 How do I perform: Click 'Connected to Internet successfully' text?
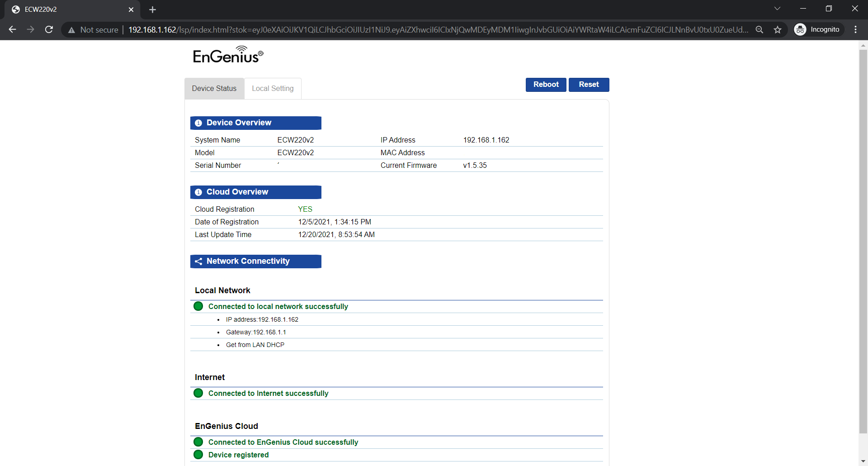pos(268,394)
